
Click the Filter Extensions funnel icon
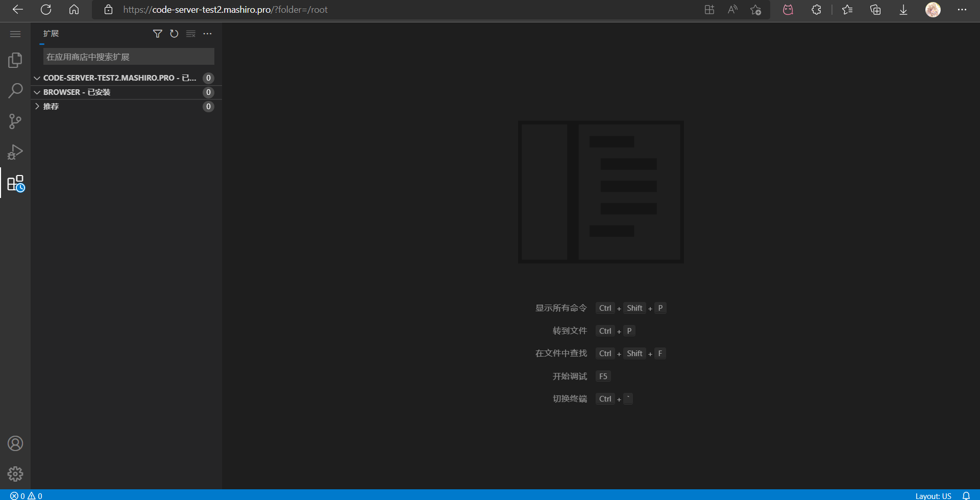tap(157, 34)
